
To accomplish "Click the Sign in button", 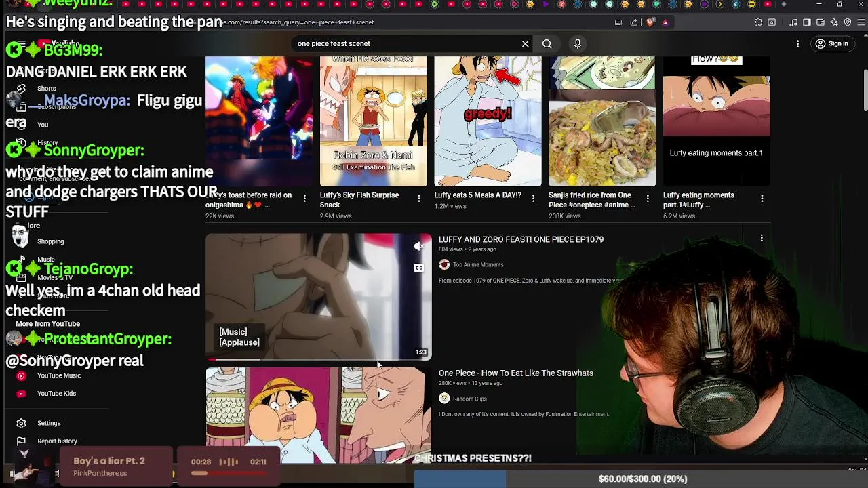I will (832, 44).
